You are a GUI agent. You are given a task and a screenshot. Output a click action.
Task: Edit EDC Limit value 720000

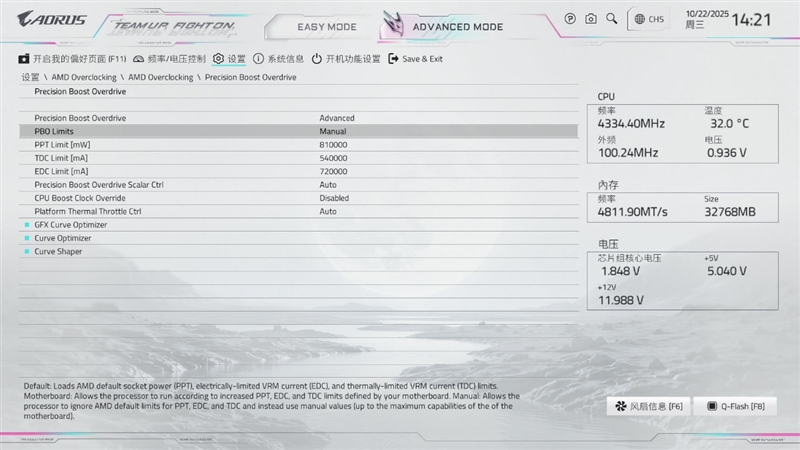click(x=333, y=171)
